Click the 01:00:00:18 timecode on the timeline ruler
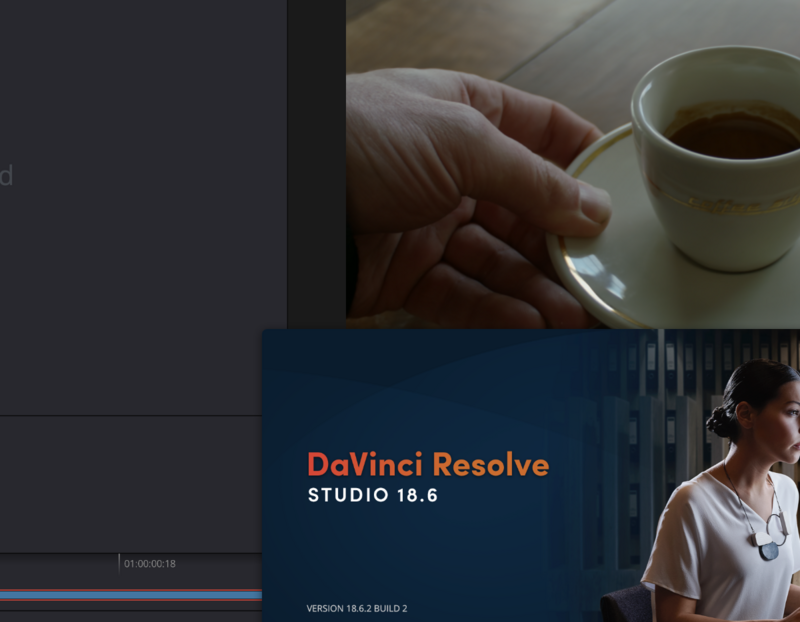800x622 pixels. click(x=149, y=564)
